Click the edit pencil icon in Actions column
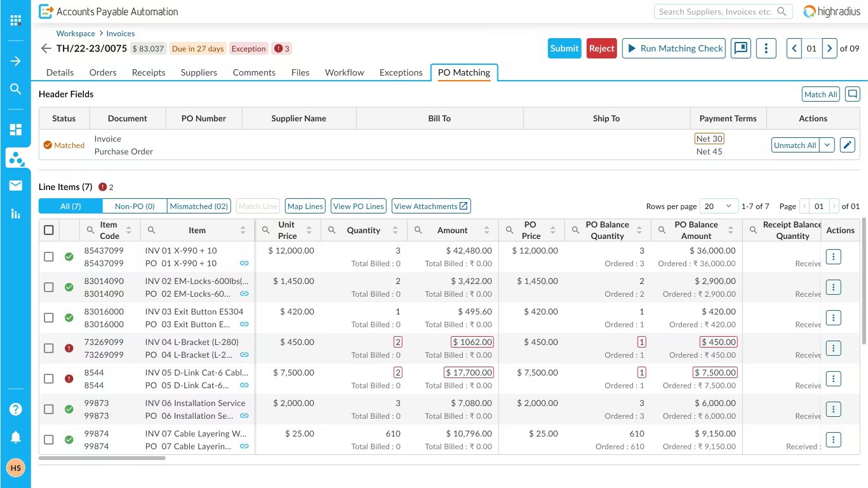 [847, 145]
